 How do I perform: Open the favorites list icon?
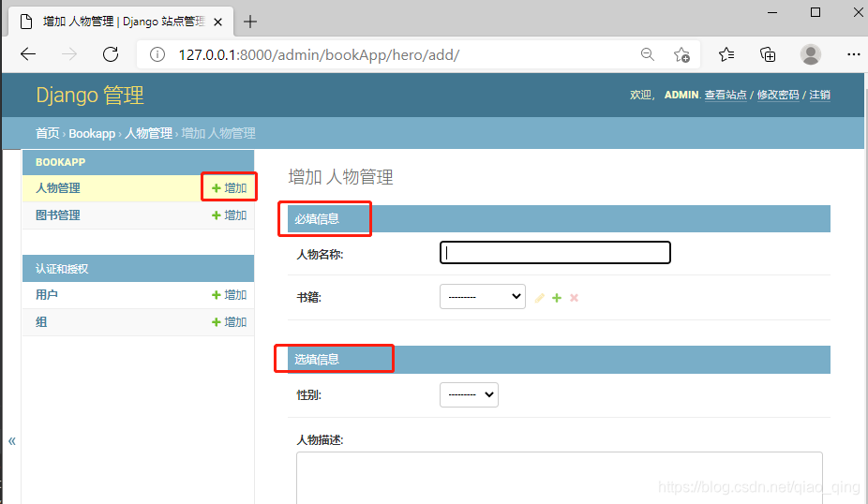coord(726,54)
